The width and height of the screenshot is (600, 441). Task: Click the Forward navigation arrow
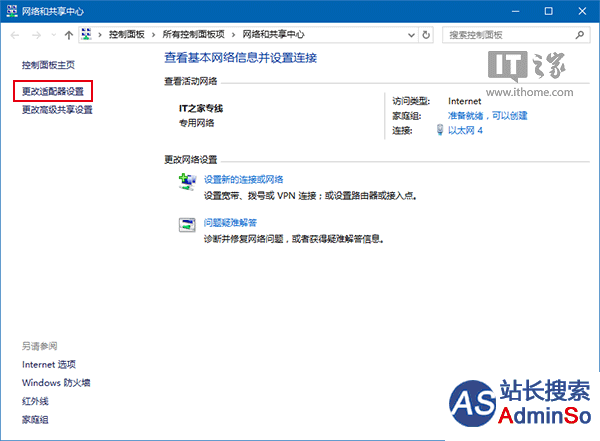click(x=36, y=35)
